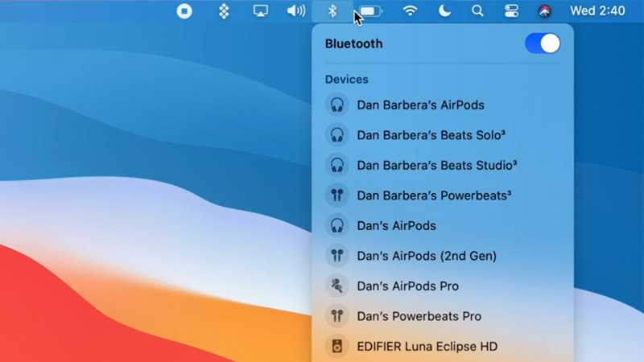Click speaker icon for EDIFIER Luna Eclipse HD
Image resolution: width=644 pixels, height=362 pixels.
[337, 346]
